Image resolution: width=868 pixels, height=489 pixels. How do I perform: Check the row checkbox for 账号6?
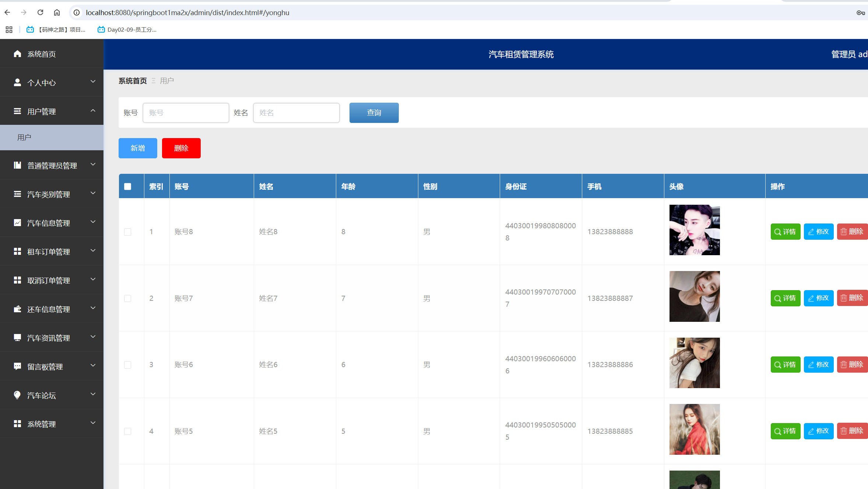[128, 365]
